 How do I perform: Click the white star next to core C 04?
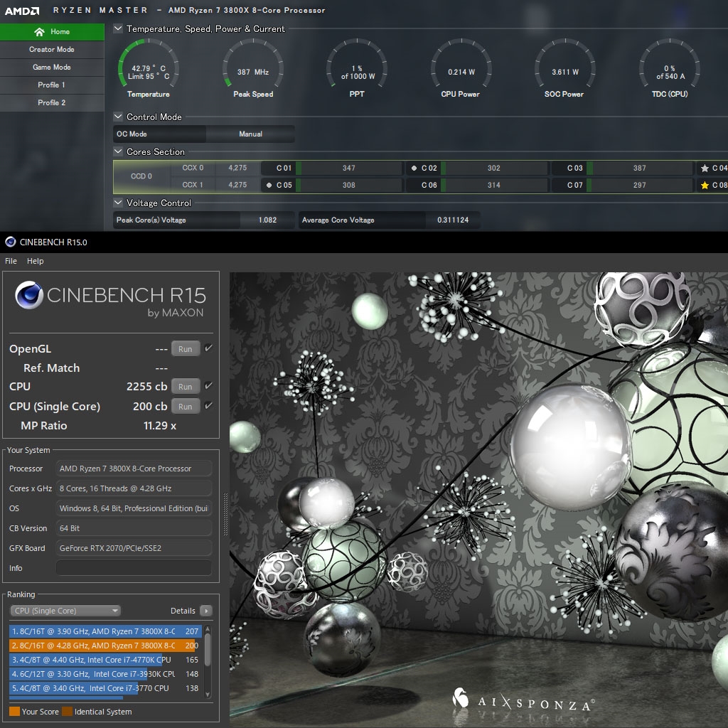(x=705, y=168)
